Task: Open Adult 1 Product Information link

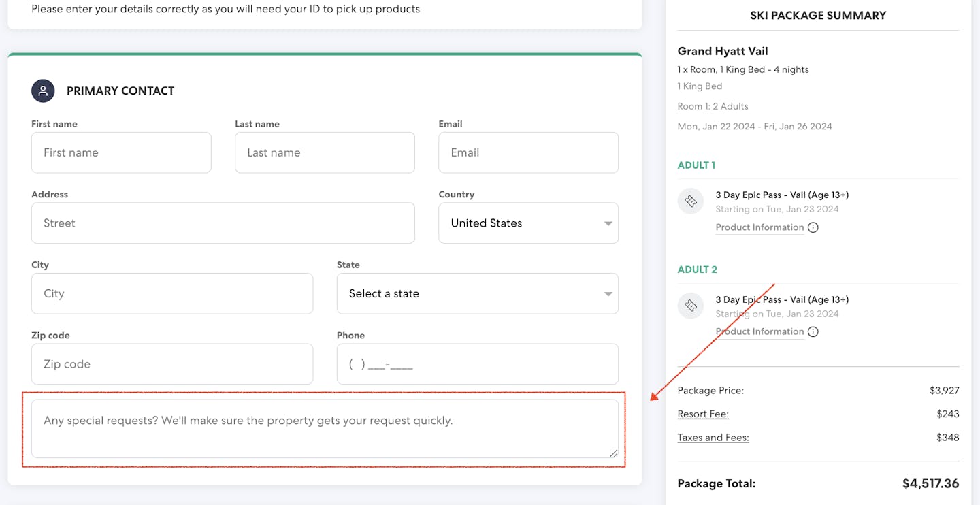Action: [759, 227]
